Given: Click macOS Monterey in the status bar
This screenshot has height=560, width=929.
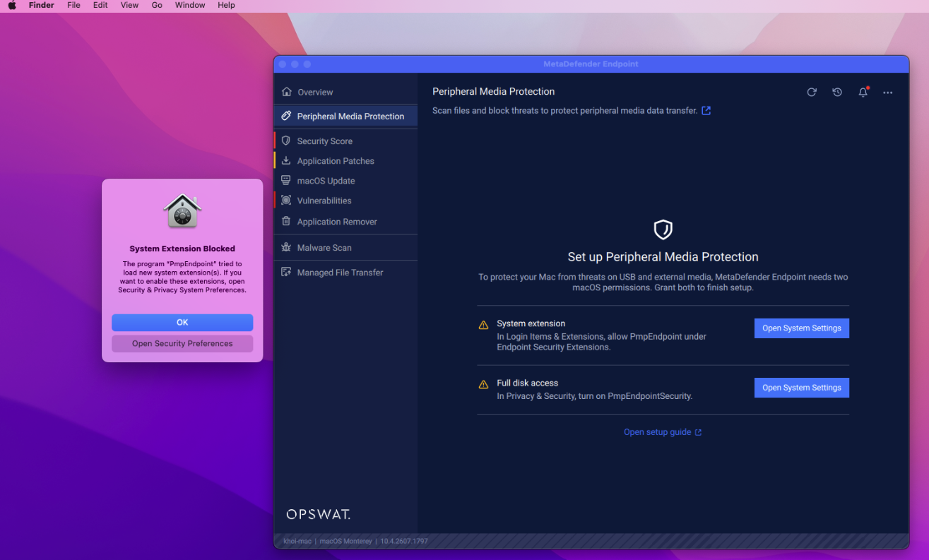Looking at the screenshot, I should 345,542.
